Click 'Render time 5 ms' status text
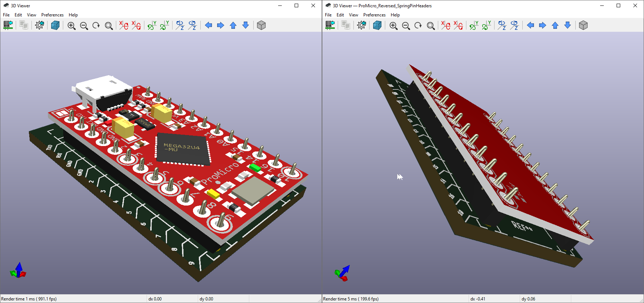Image resolution: width=644 pixels, height=303 pixels. point(351,299)
